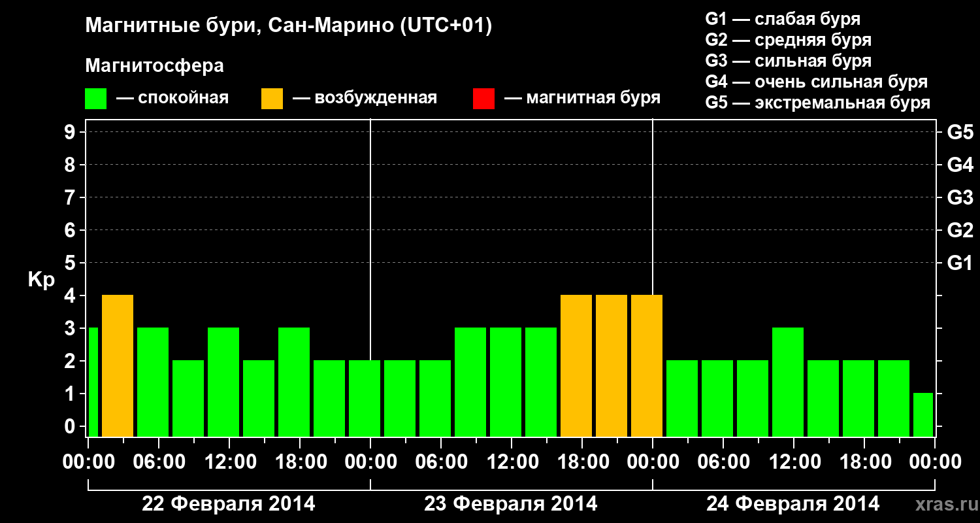
Task: Click the Kp 3 green bar at 12:00 on 24 February
Action: click(x=788, y=382)
